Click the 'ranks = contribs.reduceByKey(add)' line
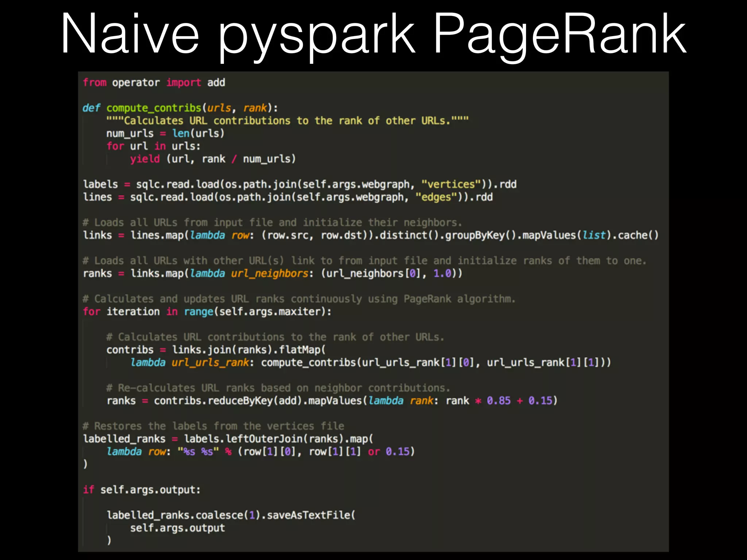 (332, 401)
